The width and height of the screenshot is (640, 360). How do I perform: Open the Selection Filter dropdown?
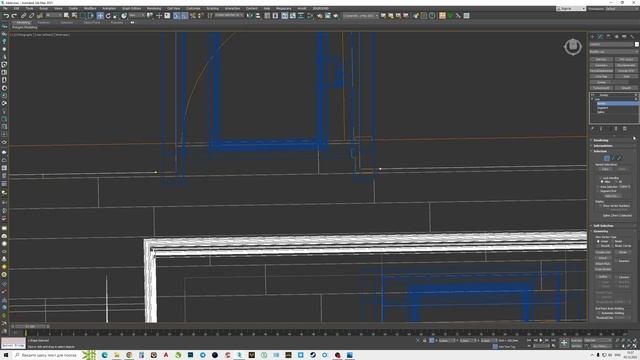click(53, 16)
